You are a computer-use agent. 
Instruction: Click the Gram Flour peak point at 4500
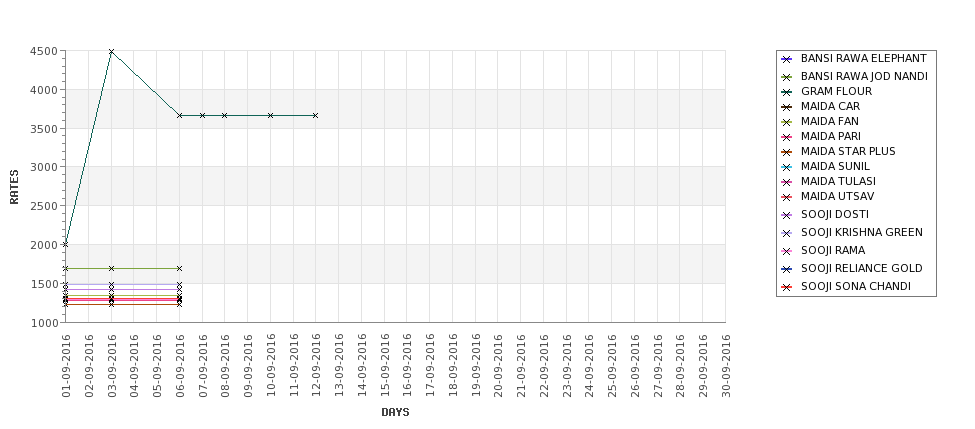111,52
